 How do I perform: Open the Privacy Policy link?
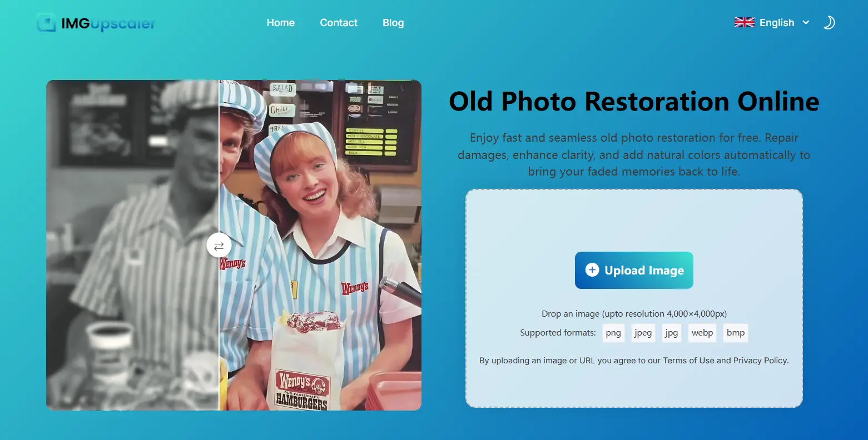(x=760, y=361)
